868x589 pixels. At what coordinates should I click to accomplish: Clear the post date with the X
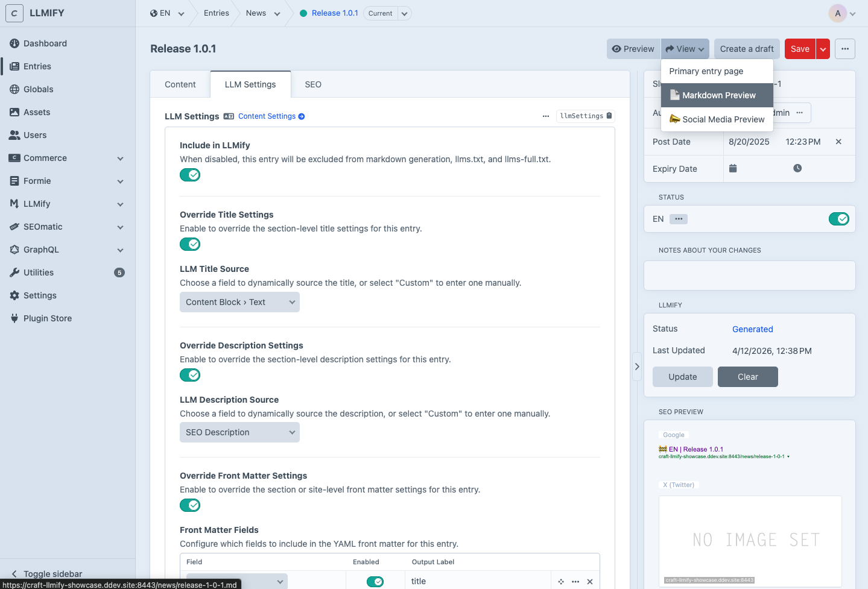(838, 142)
